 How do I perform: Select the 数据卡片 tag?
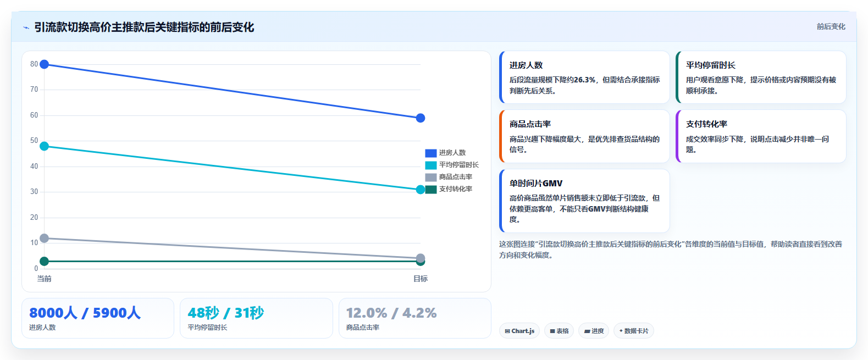(x=634, y=331)
